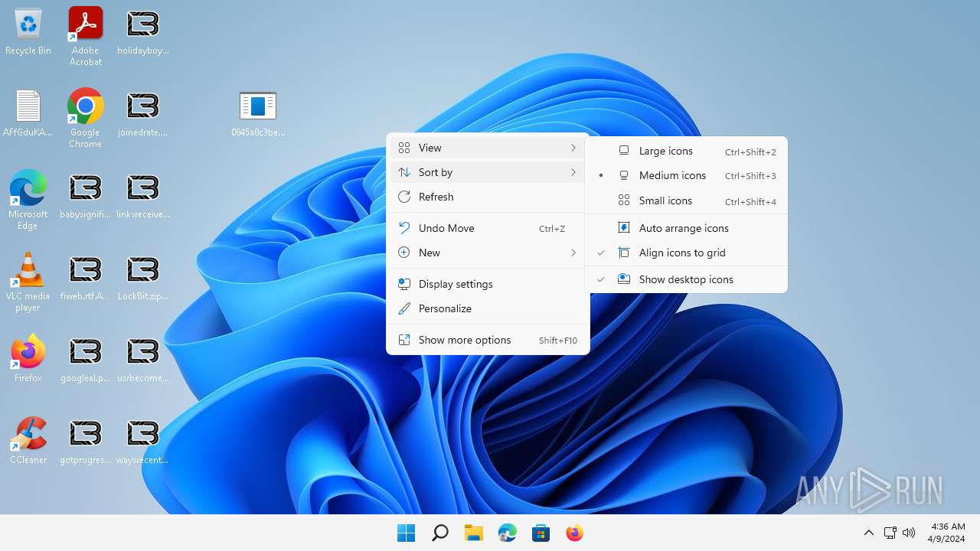This screenshot has width=980, height=551.
Task: Select the LockBit.zip... file icon
Action: click(143, 278)
